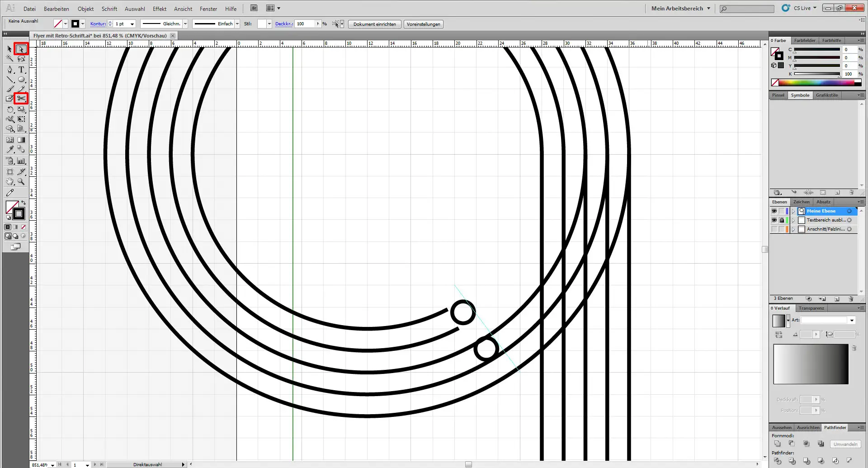
Task: Expand the Meine Ebene layer contents
Action: coord(793,211)
